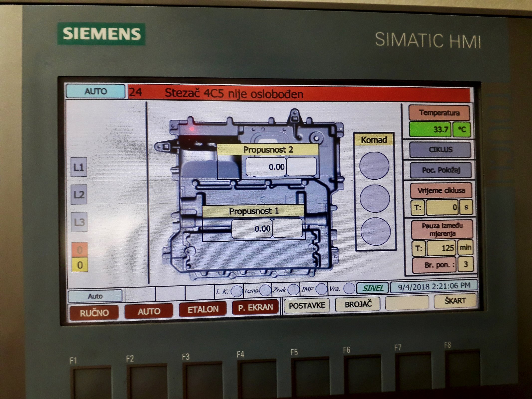
Task: Click the Auto status box above RUČNO
Action: (95, 296)
